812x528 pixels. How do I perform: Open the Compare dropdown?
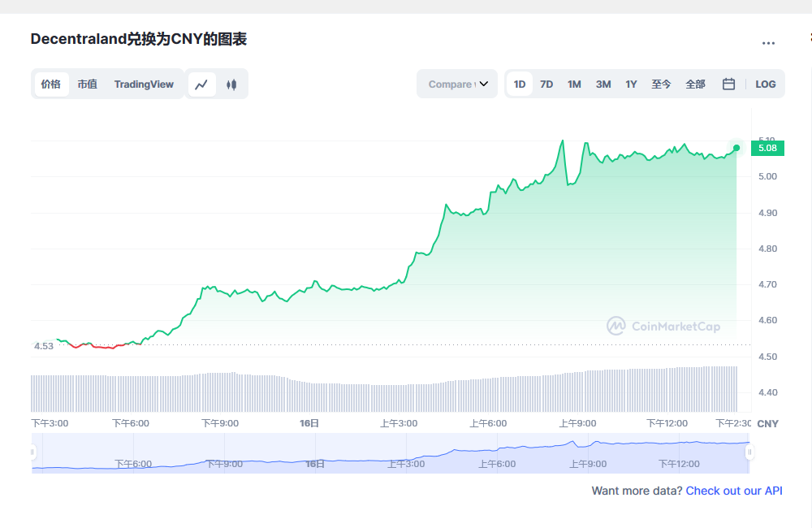[x=457, y=84]
